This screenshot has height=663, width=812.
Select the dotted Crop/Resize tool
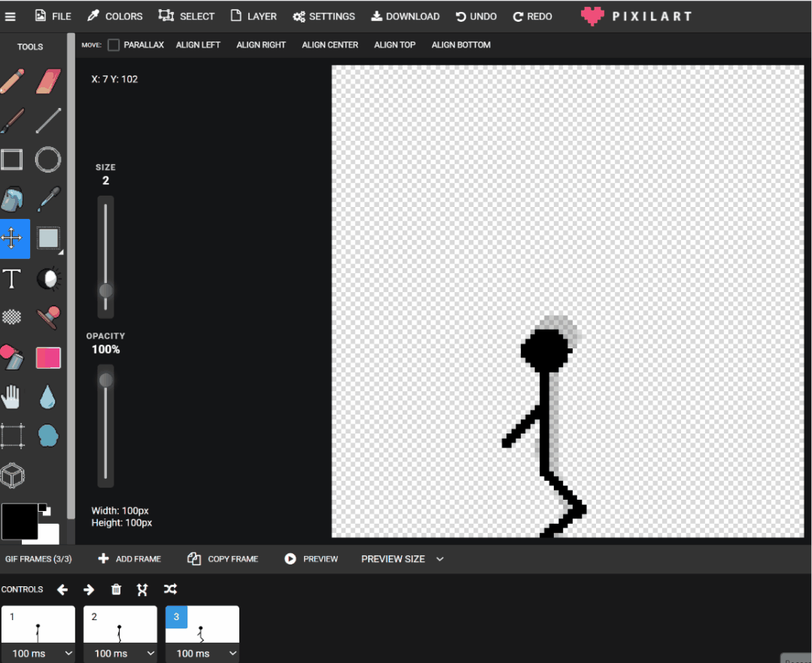coord(13,436)
